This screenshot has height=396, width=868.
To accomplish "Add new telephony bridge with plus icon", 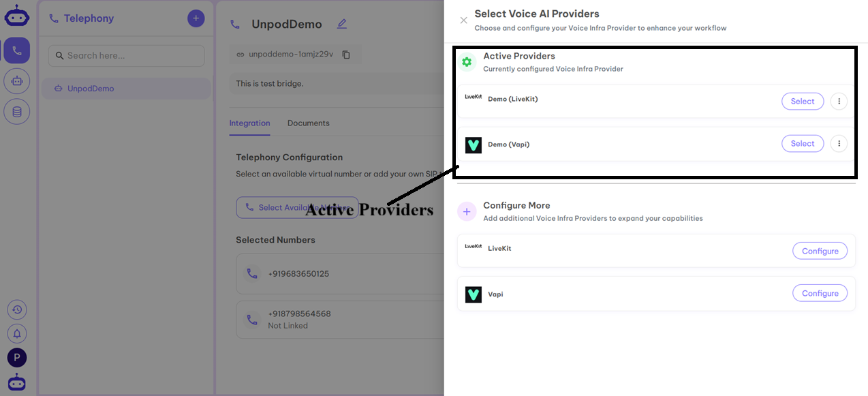I will (196, 18).
